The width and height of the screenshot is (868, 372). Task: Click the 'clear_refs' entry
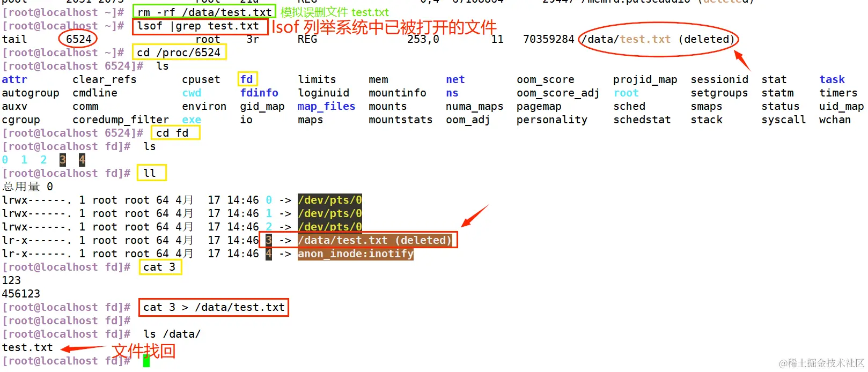[105, 79]
